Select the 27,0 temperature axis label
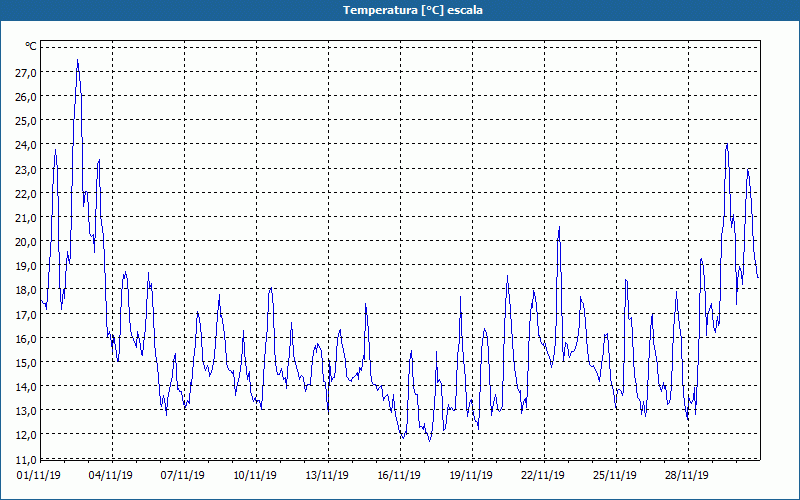Screen dimensions: 800x500 point(26,73)
